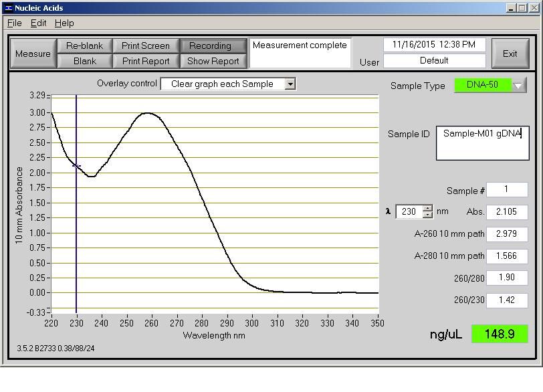
Task: Click the -0.33 lower limit of the absorbance axis
Action: pyautogui.click(x=36, y=312)
